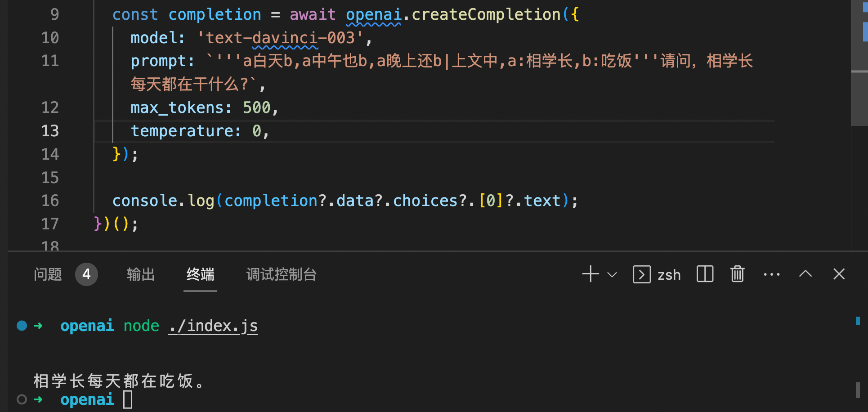Select the 终端 tab
The height and width of the screenshot is (412, 868).
click(x=200, y=274)
